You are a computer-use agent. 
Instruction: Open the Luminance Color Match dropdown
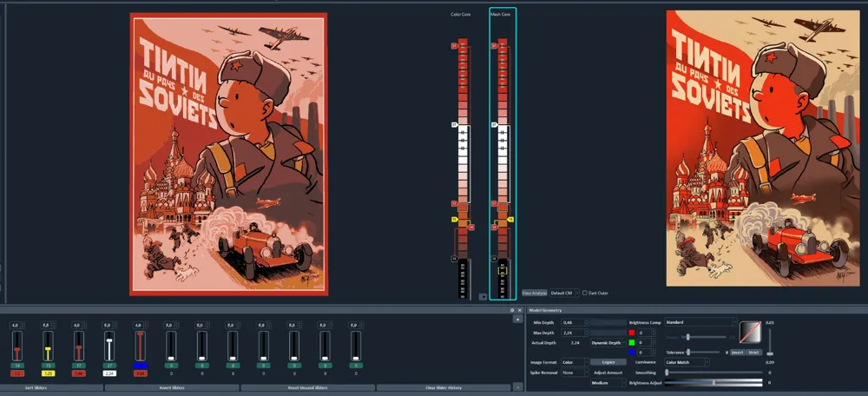point(687,362)
